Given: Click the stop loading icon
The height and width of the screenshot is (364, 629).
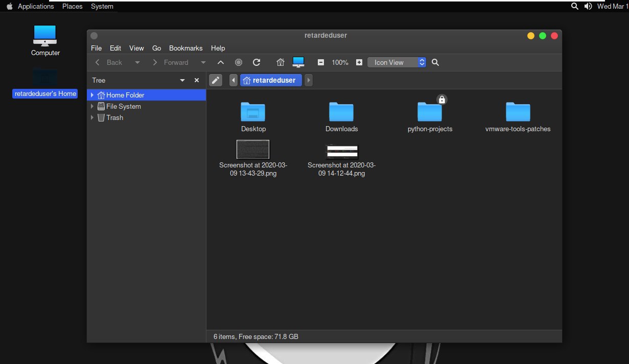Looking at the screenshot, I should (239, 62).
